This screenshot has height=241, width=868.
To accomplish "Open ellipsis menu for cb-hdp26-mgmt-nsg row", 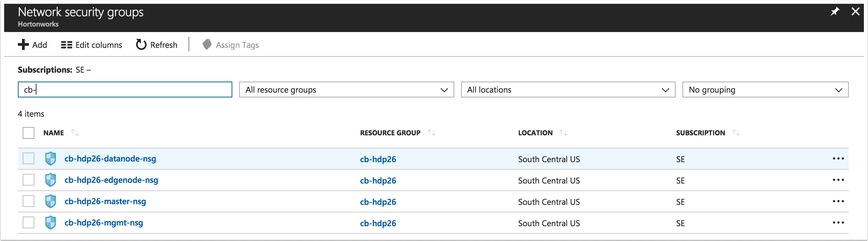I will coord(838,223).
